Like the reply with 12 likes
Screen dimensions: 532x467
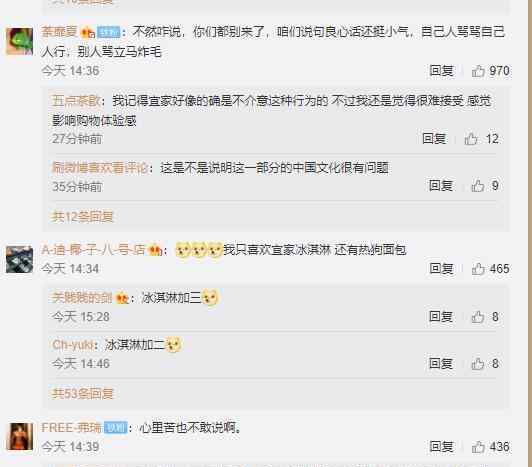point(471,139)
